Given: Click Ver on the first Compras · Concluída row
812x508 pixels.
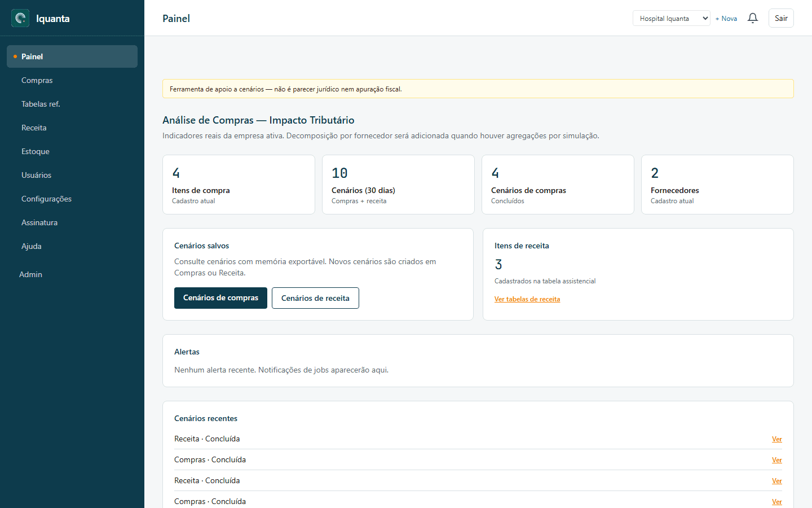Looking at the screenshot, I should [776, 460].
